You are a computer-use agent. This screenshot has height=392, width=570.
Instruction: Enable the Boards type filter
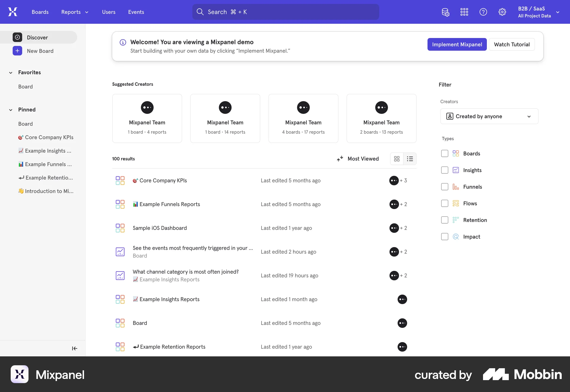coord(444,153)
